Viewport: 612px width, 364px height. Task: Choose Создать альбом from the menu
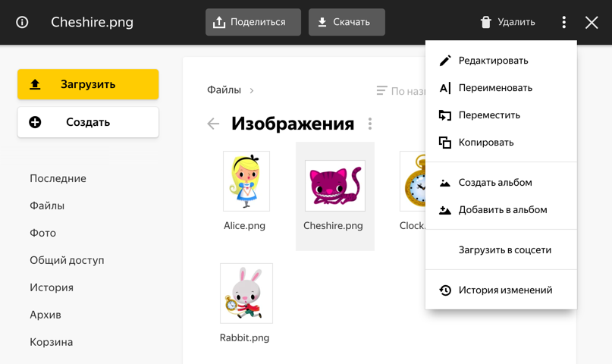501,183
